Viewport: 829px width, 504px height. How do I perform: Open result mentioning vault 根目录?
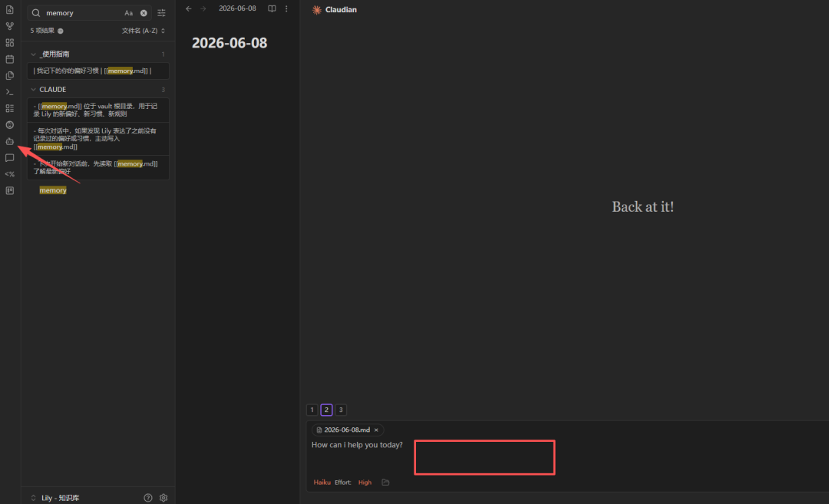(98, 110)
